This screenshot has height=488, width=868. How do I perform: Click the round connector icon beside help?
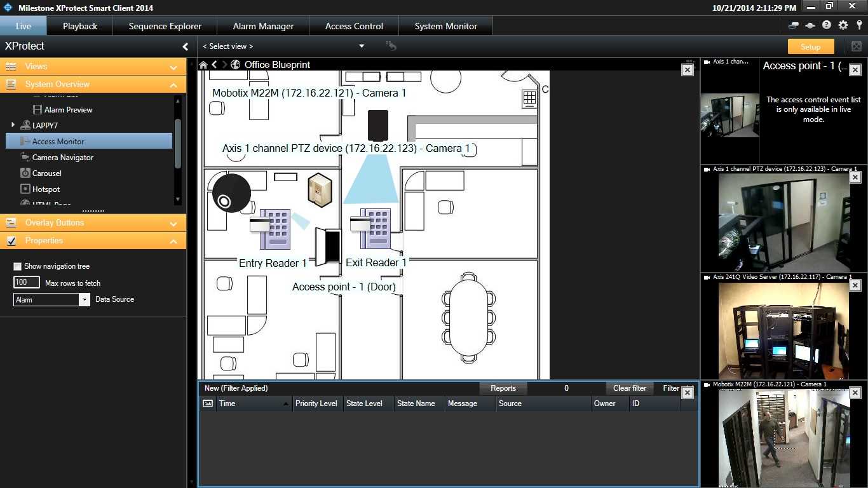(810, 25)
